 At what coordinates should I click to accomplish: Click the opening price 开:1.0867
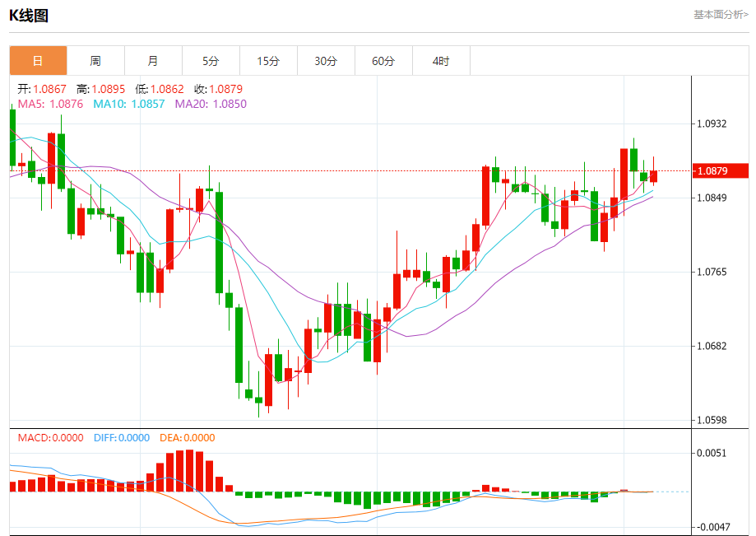[x=42, y=89]
